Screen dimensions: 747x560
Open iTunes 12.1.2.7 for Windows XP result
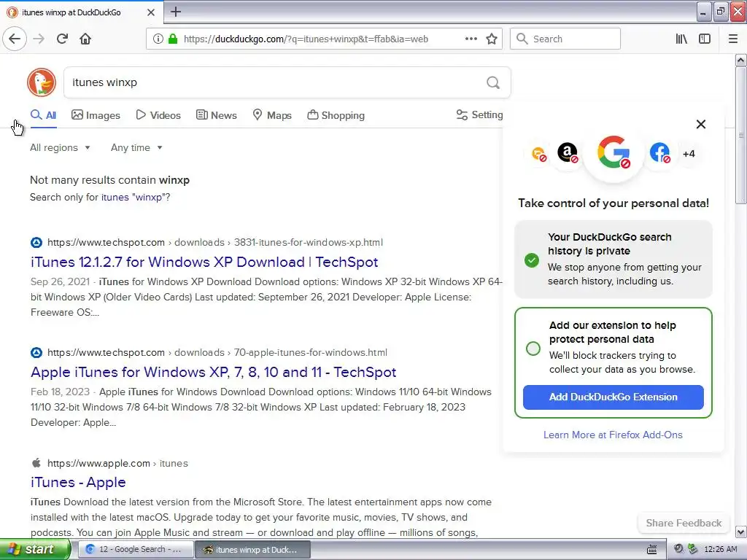(204, 262)
